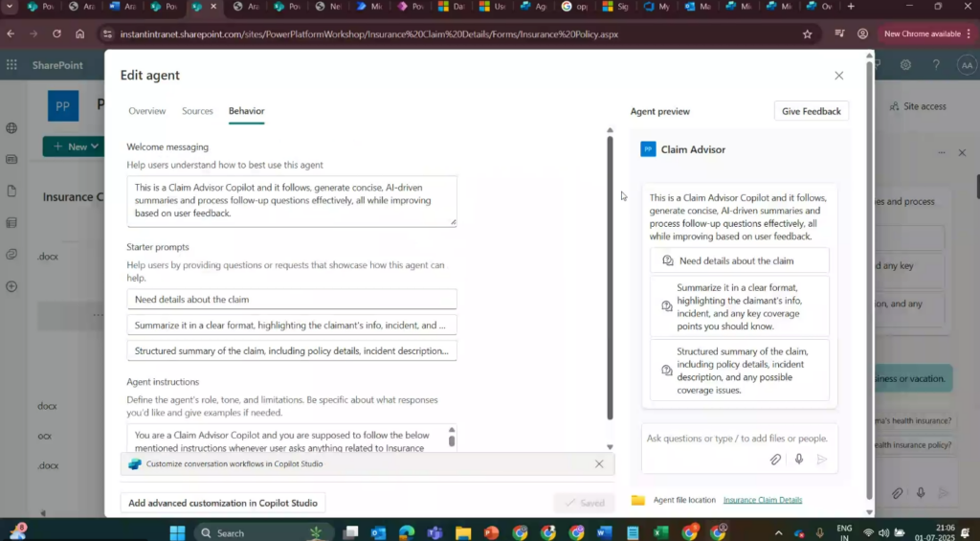Click the Claim Advisor agent logo icon

tap(648, 149)
